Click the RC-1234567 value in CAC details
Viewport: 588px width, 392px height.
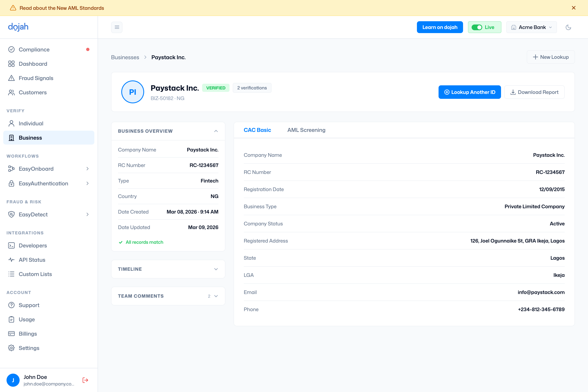tap(550, 172)
